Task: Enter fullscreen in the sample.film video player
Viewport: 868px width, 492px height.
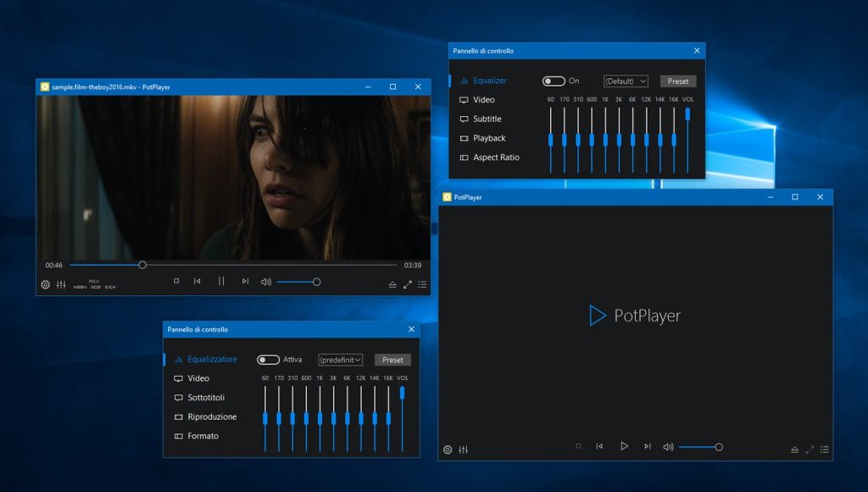Action: (408, 284)
